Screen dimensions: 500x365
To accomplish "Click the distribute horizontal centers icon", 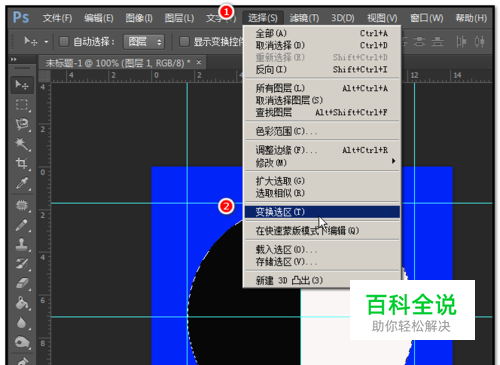I will [480, 42].
